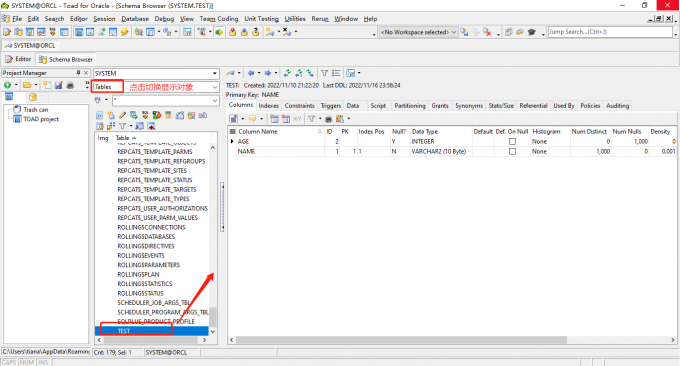Click the save icon in Project Manager toolbar
The image size is (680, 366).
59,85
